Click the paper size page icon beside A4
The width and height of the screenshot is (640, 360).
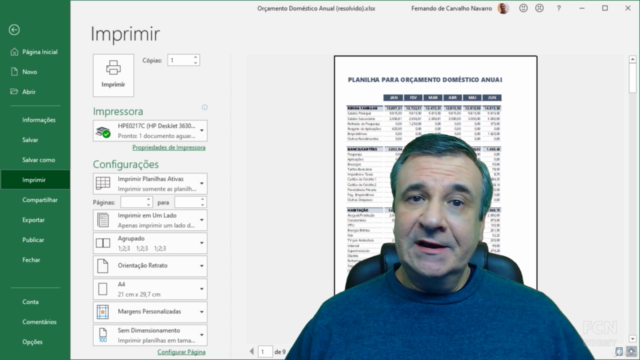click(103, 289)
